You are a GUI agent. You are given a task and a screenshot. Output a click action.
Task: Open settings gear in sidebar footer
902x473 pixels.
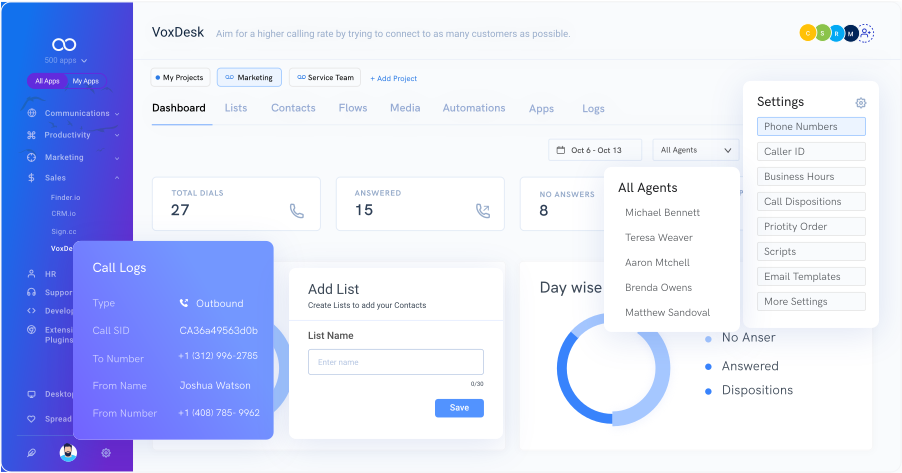point(106,453)
